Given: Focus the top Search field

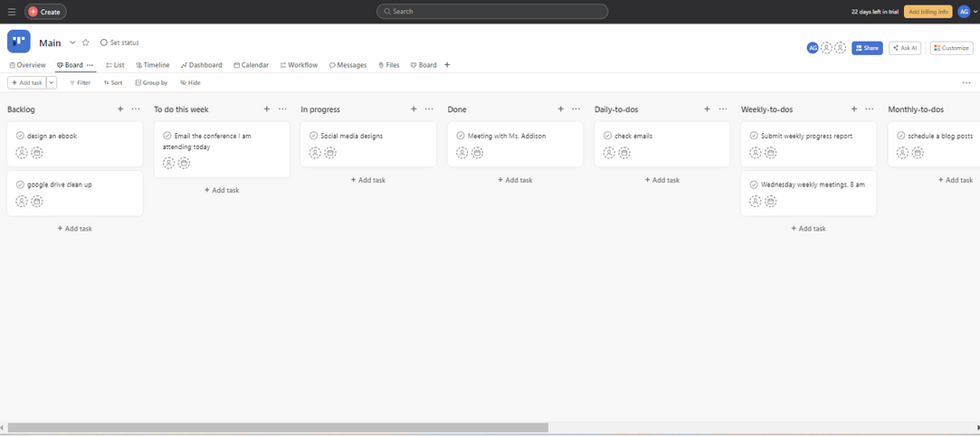Looking at the screenshot, I should (492, 11).
